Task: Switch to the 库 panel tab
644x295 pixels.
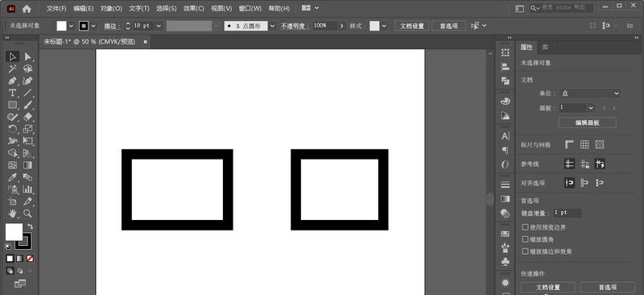Action: click(545, 48)
